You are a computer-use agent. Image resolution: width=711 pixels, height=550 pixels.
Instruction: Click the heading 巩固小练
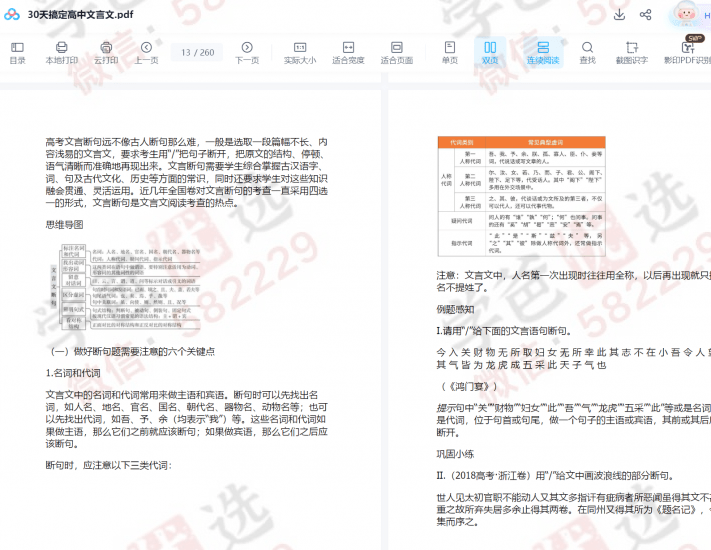click(455, 454)
